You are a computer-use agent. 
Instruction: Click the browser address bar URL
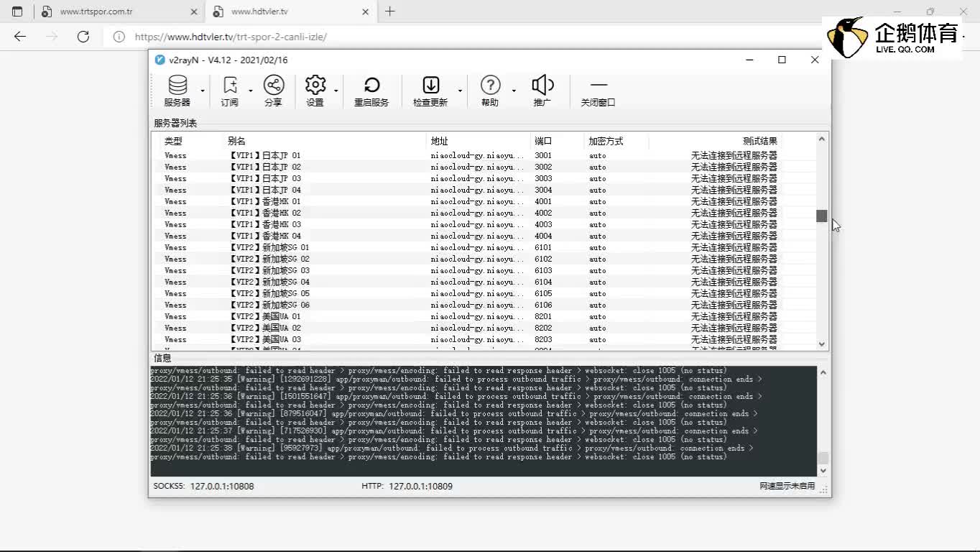pos(231,37)
